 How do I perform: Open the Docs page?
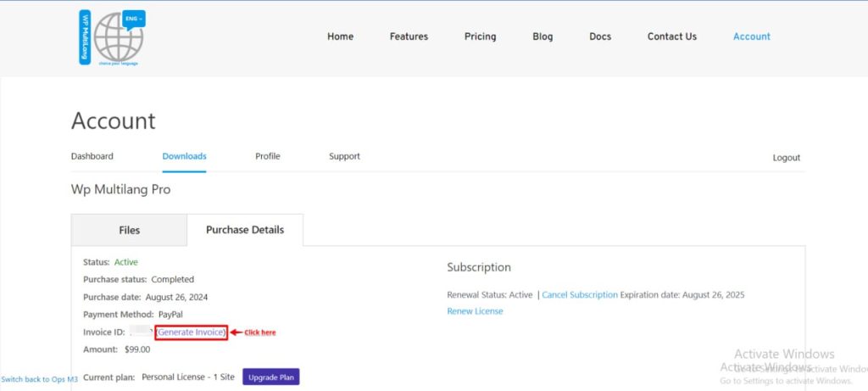pos(600,36)
